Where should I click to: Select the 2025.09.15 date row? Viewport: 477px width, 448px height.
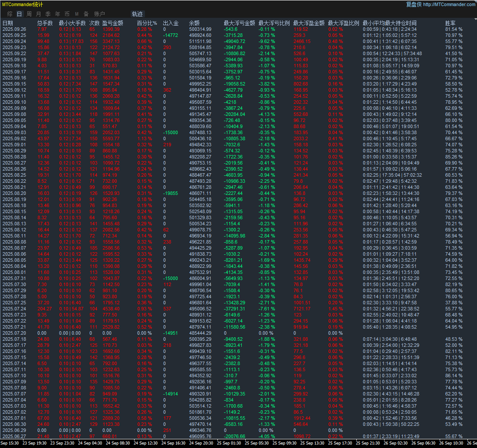pyautogui.click(x=14, y=84)
